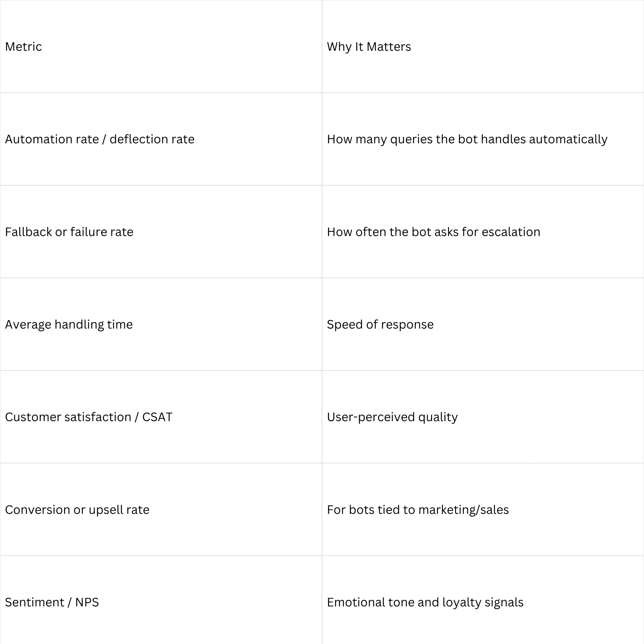644x644 pixels.
Task: Select "For bots tied to marketing/sales" cell
Action: [418, 510]
